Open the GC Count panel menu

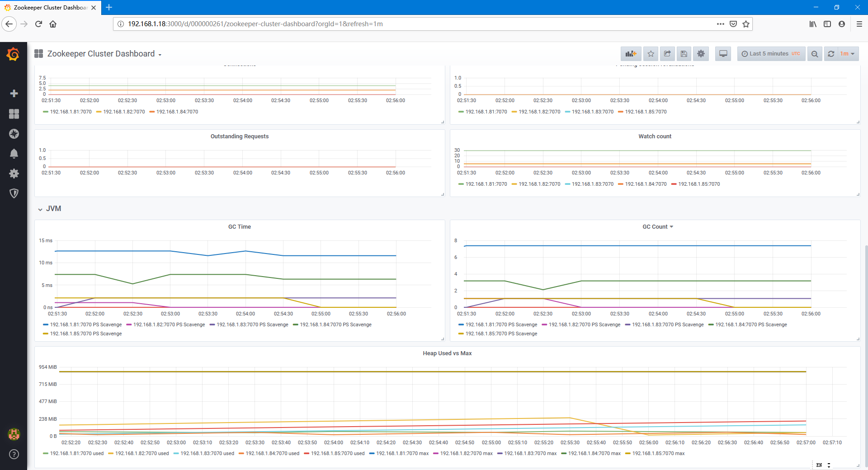point(658,227)
